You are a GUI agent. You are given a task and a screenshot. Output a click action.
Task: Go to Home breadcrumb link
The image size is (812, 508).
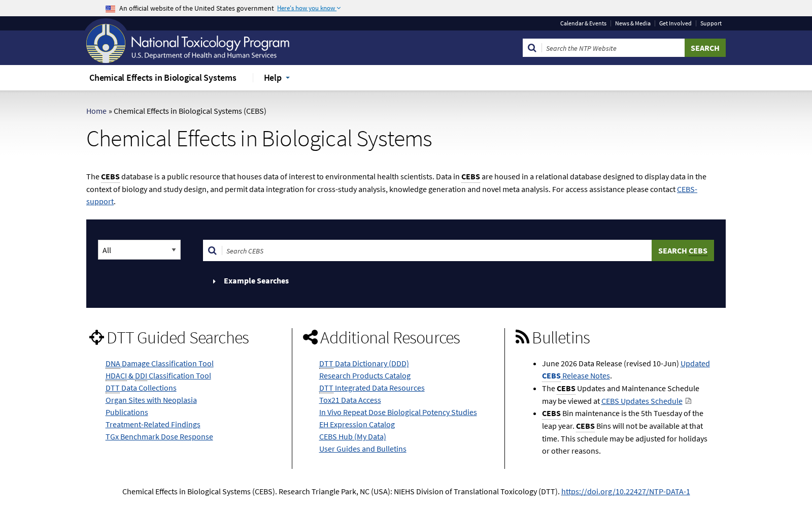pos(96,111)
